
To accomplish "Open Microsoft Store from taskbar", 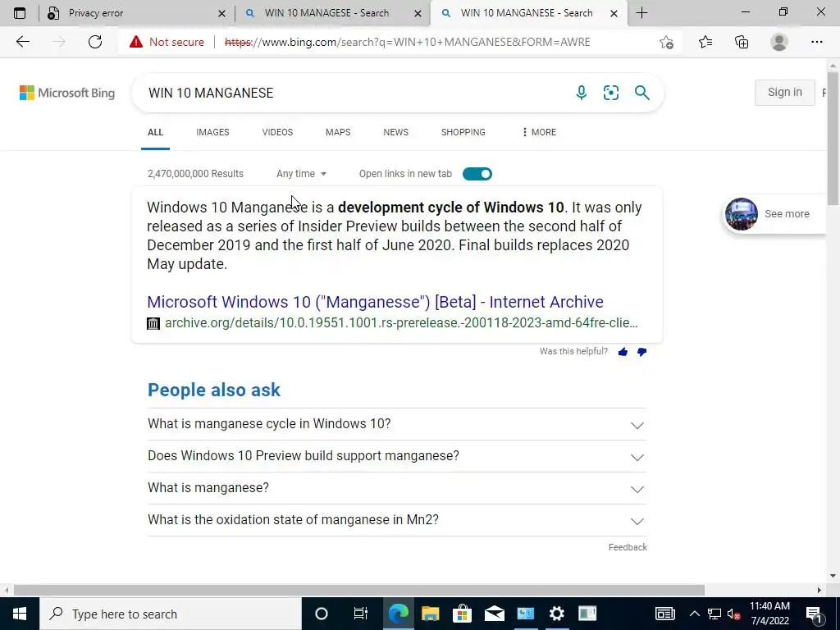I will [x=462, y=614].
